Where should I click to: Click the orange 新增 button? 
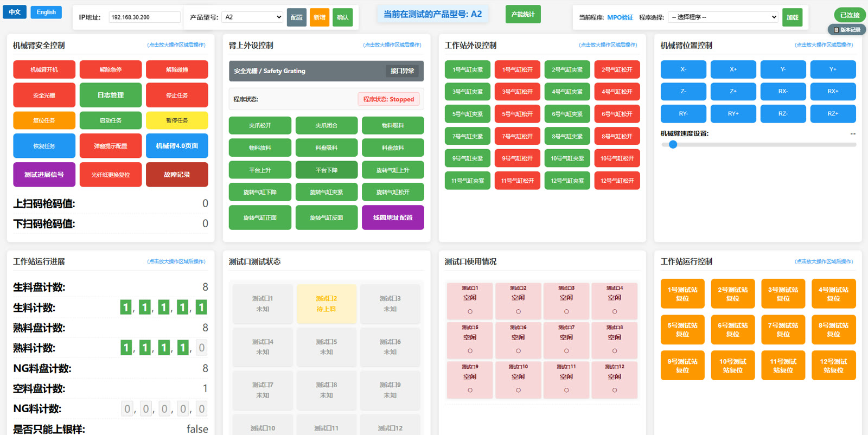point(320,17)
